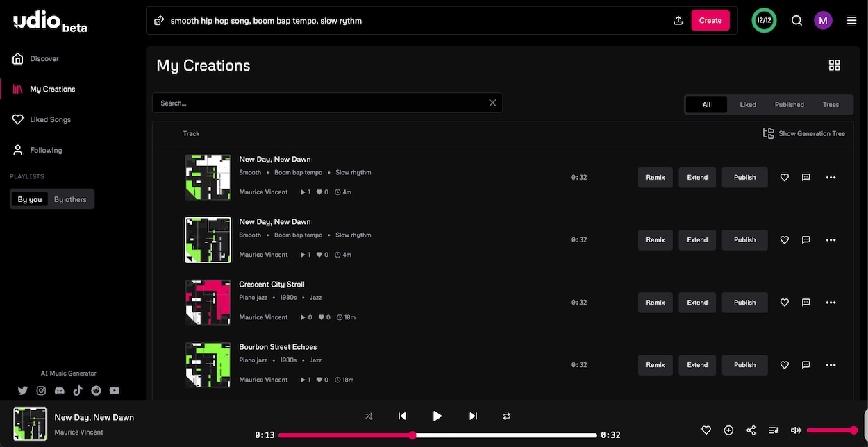Viewport: 868px width, 447px height.
Task: Show Generation Tree
Action: (804, 133)
